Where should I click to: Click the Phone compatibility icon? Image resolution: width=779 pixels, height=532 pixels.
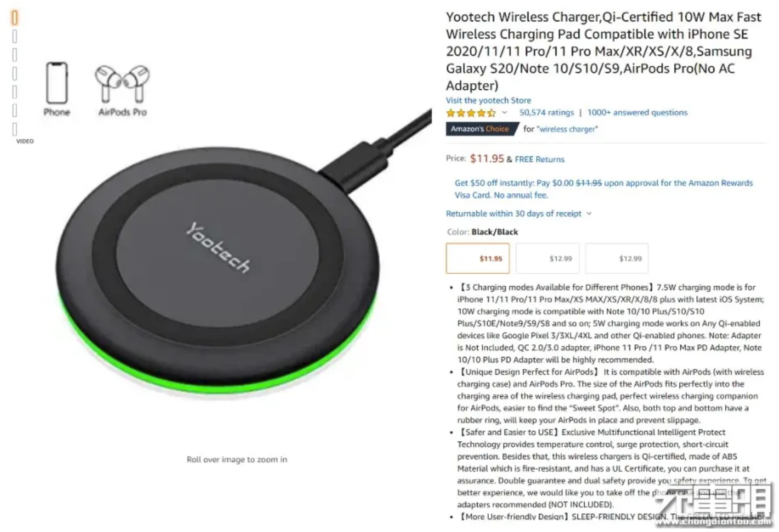57,89
